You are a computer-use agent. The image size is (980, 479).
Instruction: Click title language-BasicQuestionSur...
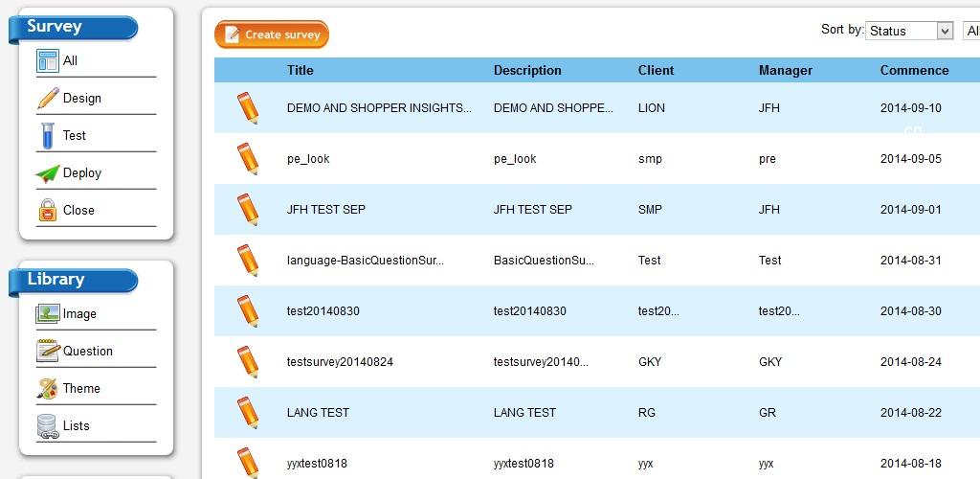(x=366, y=261)
